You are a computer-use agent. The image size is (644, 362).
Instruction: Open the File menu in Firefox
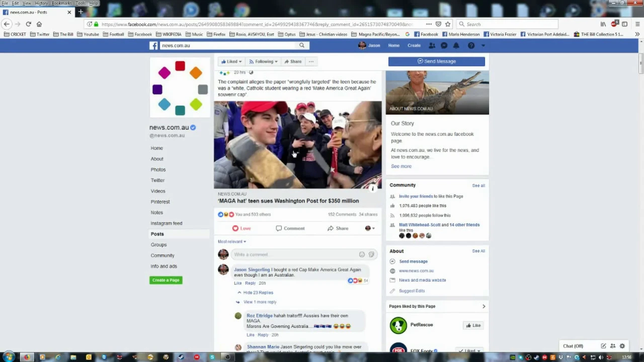click(5, 4)
